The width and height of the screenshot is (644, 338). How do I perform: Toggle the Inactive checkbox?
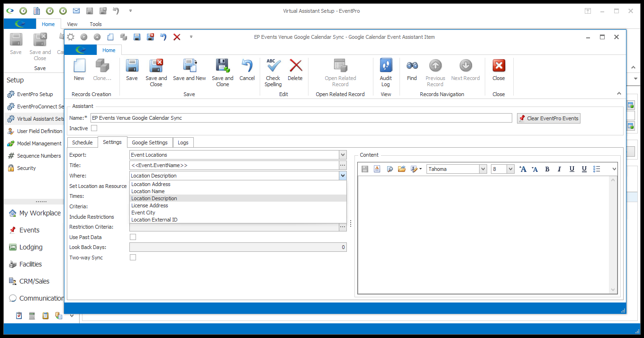click(94, 128)
